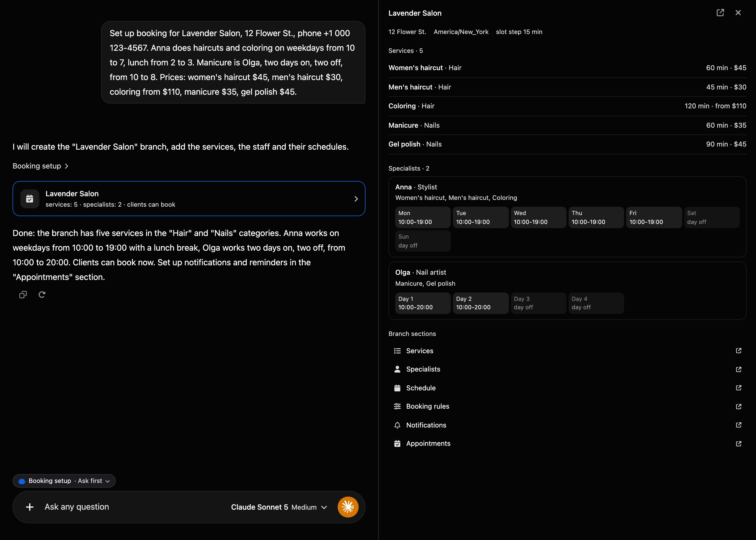The width and height of the screenshot is (756, 540).
Task: Click Anna's Sun day off tile
Action: pyautogui.click(x=423, y=241)
